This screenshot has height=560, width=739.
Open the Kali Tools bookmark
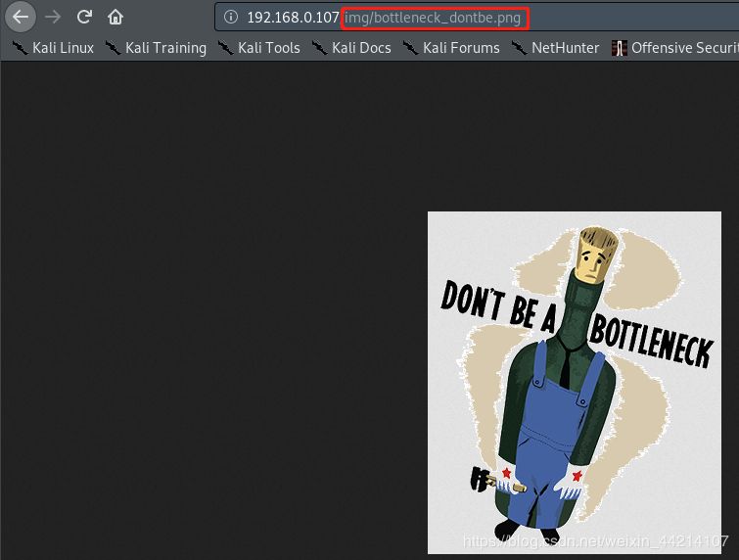pos(258,48)
